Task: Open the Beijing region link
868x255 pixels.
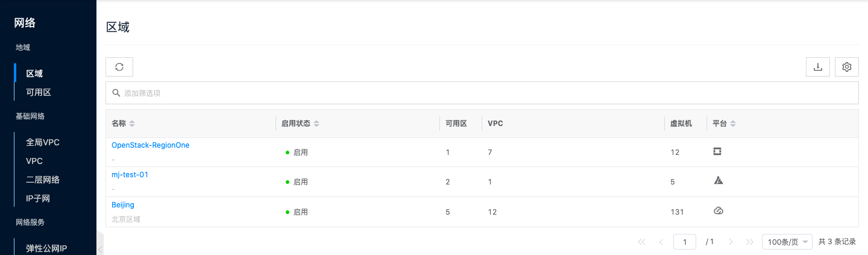Action: [x=123, y=205]
